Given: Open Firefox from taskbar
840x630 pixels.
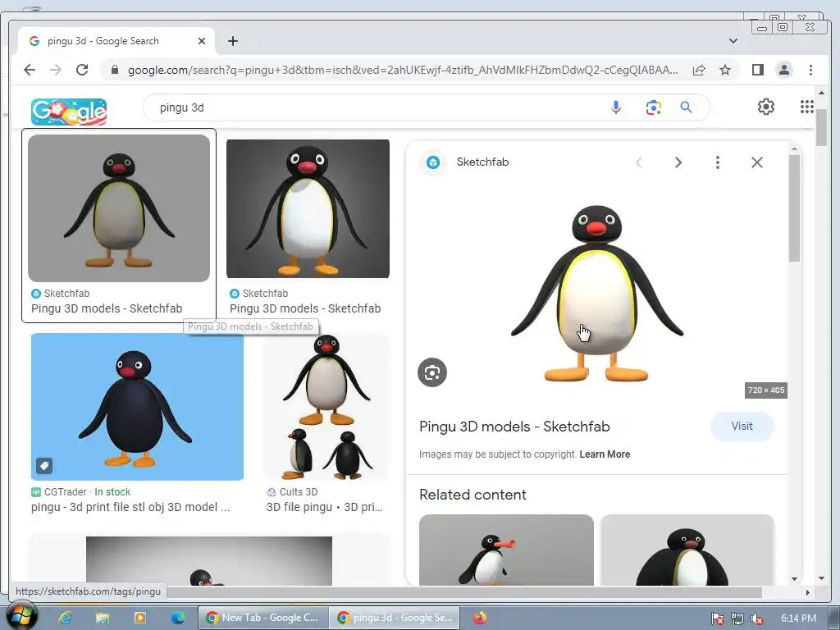Looking at the screenshot, I should coord(480,619).
